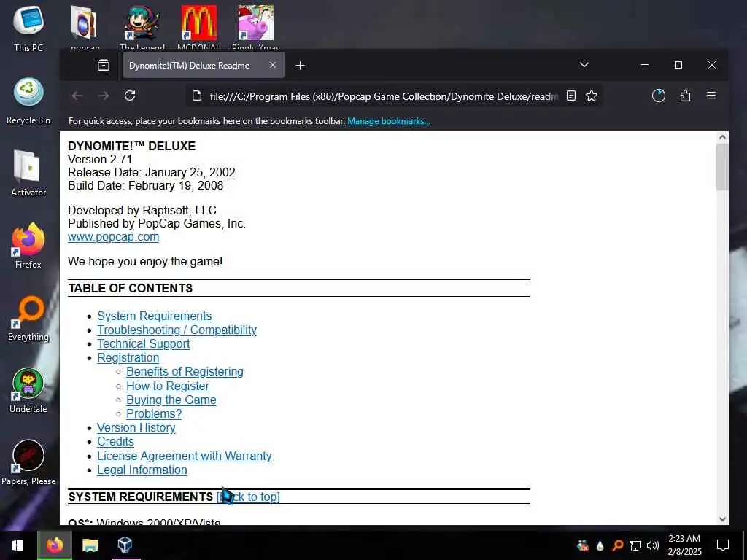Select Firefox desktop shortcut
The image size is (747, 560).
[28, 245]
